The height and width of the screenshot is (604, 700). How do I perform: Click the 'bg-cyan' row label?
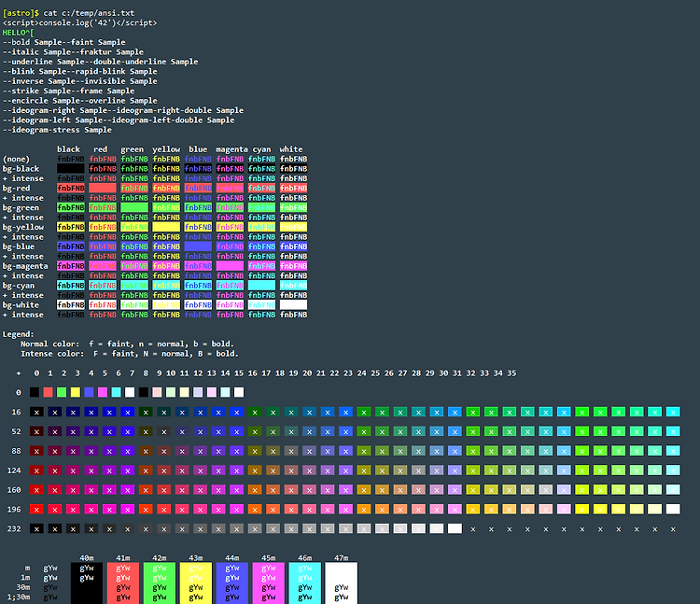[x=19, y=286]
